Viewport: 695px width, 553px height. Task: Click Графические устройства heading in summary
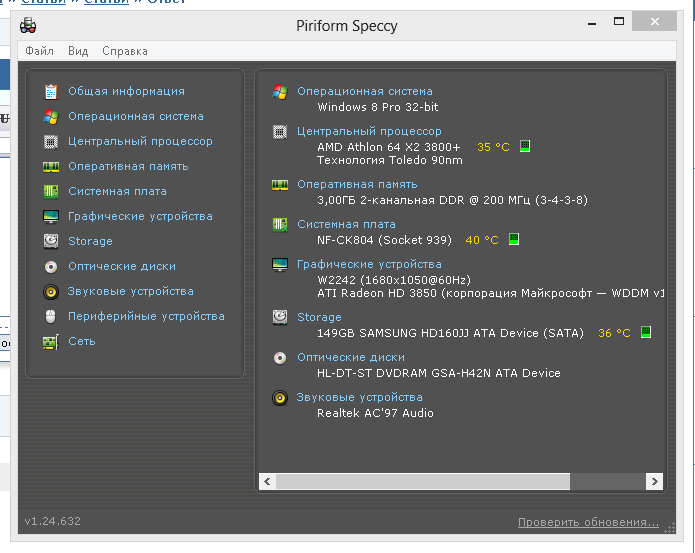click(369, 265)
